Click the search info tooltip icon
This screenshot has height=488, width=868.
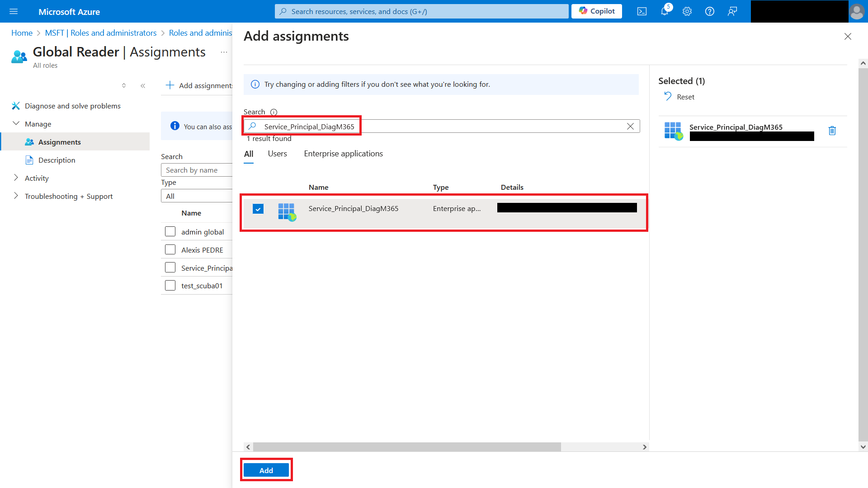pos(274,112)
